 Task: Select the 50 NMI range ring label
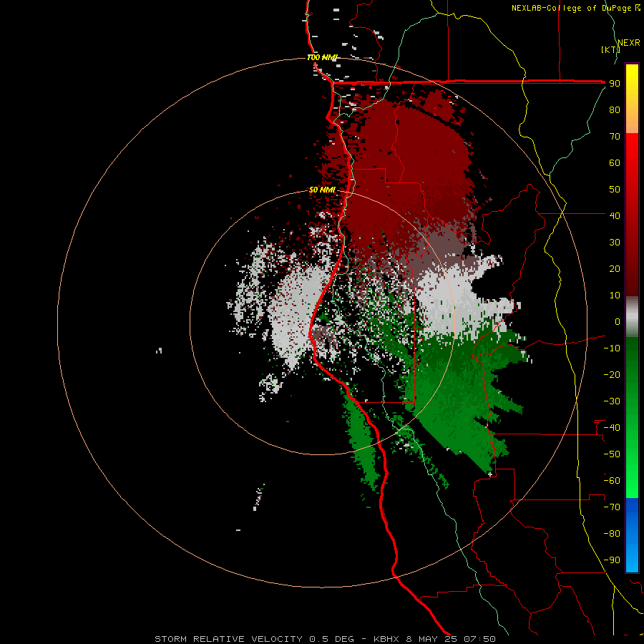[x=322, y=190]
